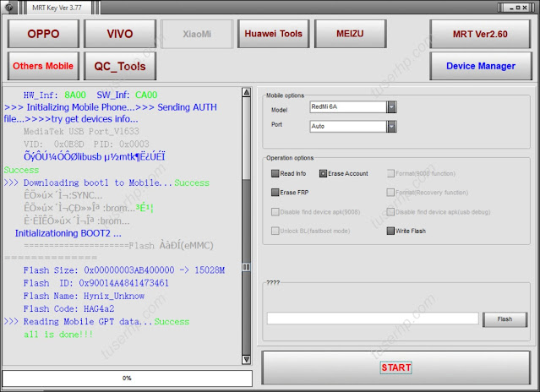
Task: Close the MRT Key window
Action: pos(525,8)
